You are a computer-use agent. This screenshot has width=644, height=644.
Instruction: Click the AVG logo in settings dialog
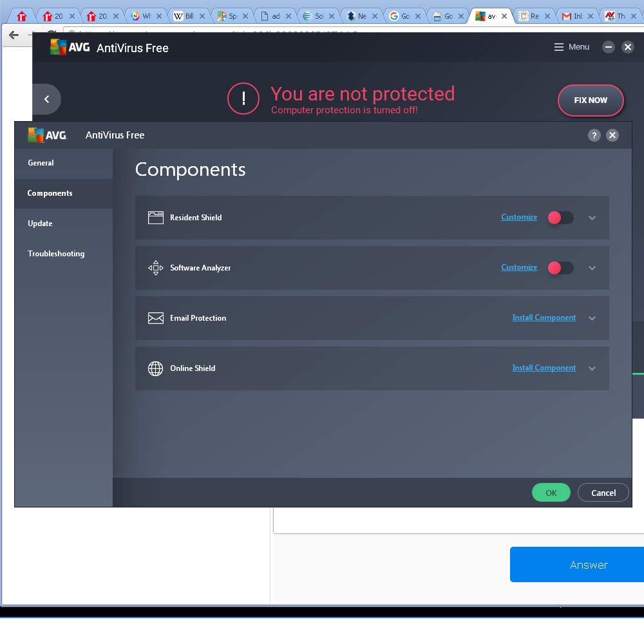(47, 135)
